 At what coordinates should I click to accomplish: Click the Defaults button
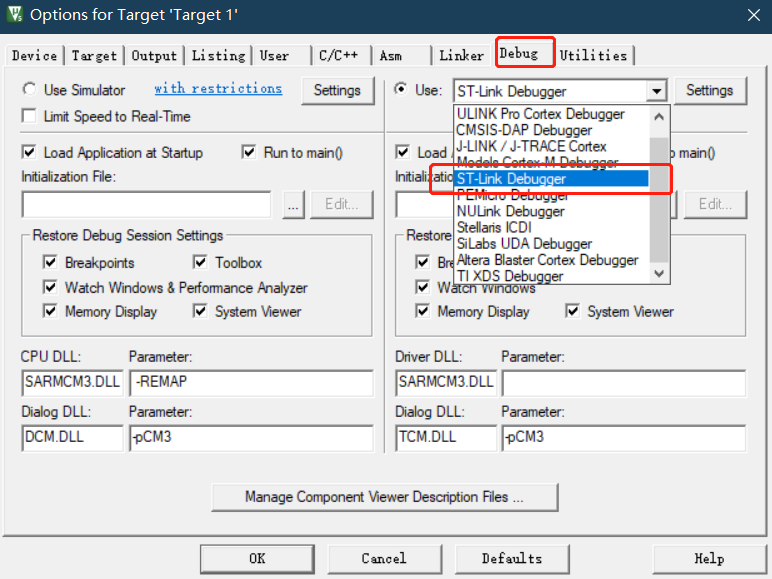click(x=512, y=559)
